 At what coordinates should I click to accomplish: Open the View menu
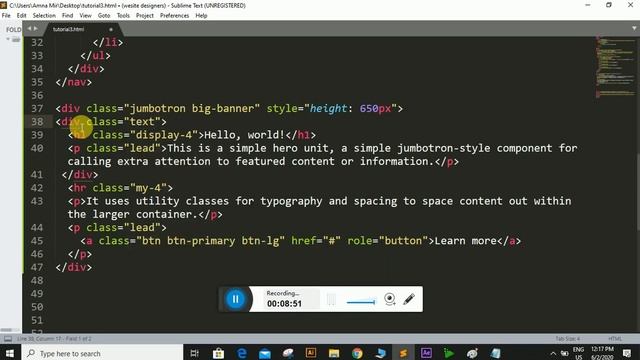pyautogui.click(x=85, y=16)
